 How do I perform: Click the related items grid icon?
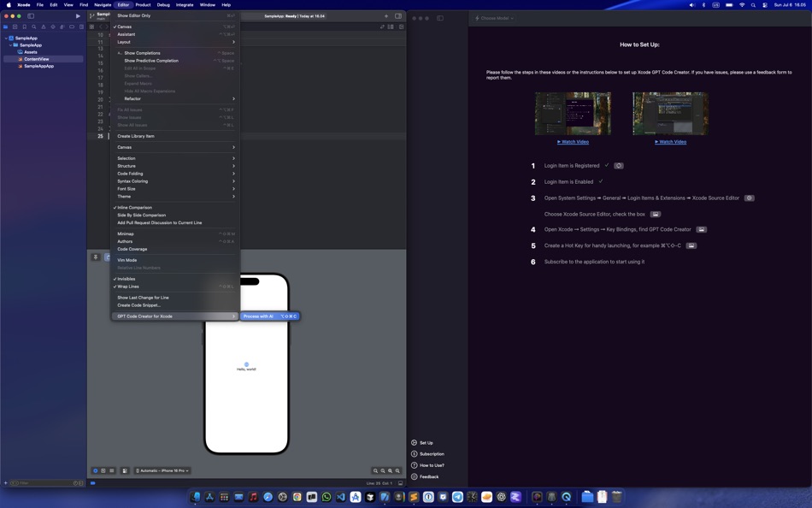click(91, 27)
